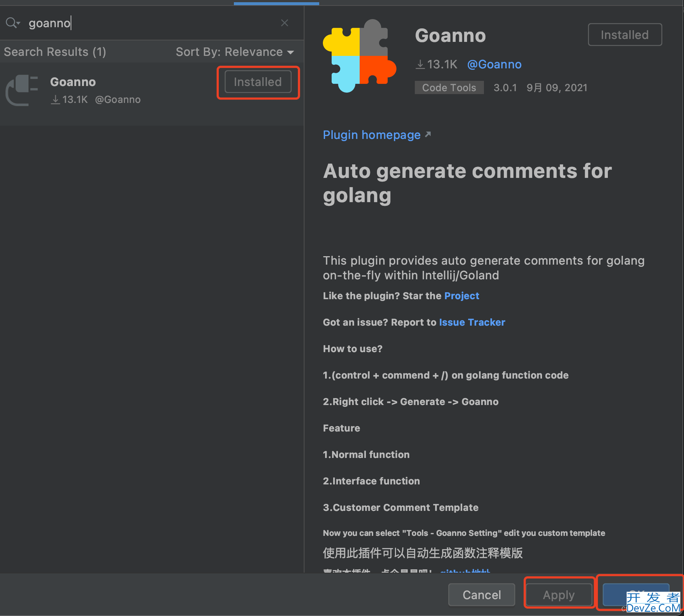684x616 pixels.
Task: Open search history via magnifier icon
Action: coord(13,23)
